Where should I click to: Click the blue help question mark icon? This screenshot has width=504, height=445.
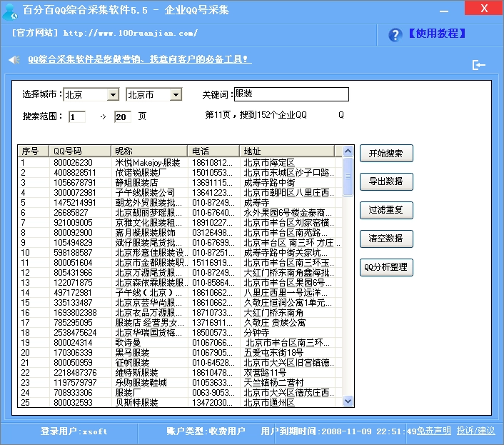point(395,34)
